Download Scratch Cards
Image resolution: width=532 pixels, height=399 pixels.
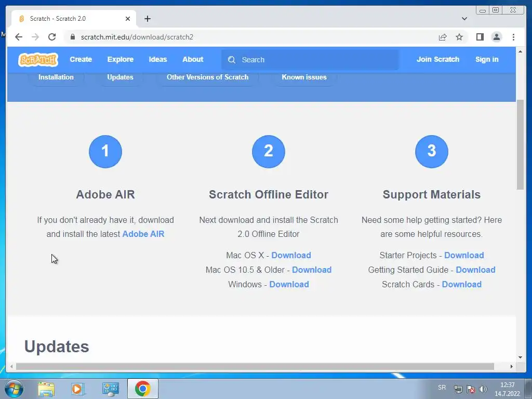pyautogui.click(x=462, y=284)
